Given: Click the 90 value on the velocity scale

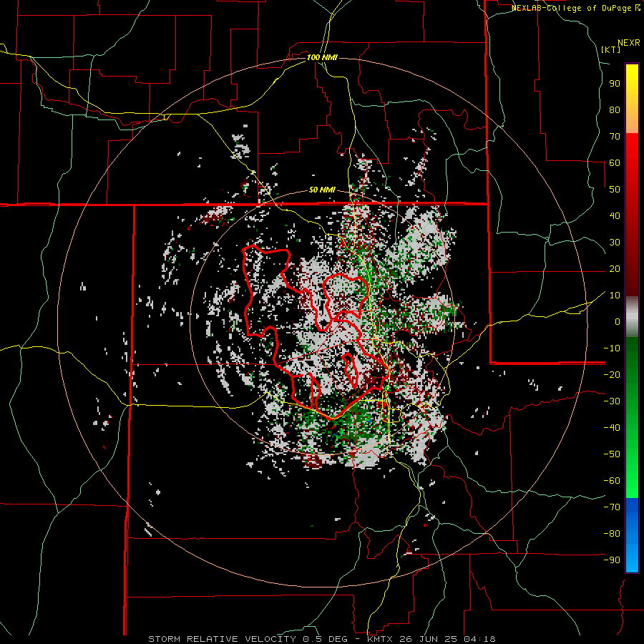Looking at the screenshot, I should click(615, 84).
